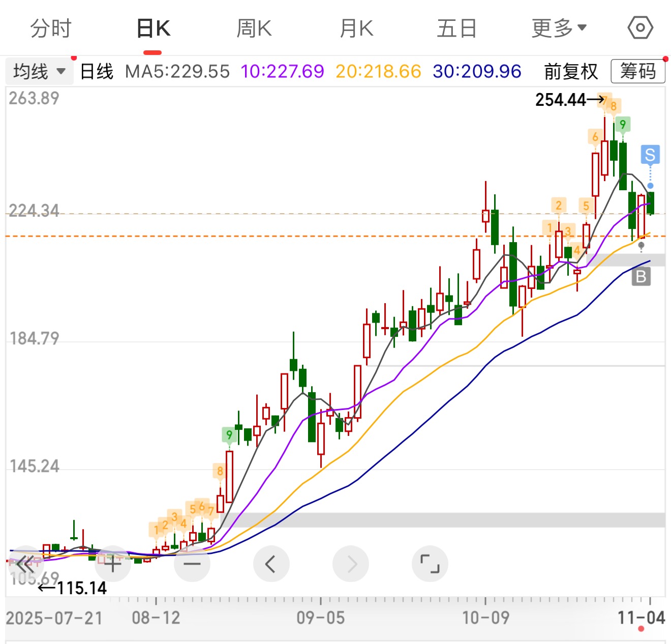Tap the gray B buy marker
This screenshot has height=644, width=671.
pyautogui.click(x=641, y=277)
